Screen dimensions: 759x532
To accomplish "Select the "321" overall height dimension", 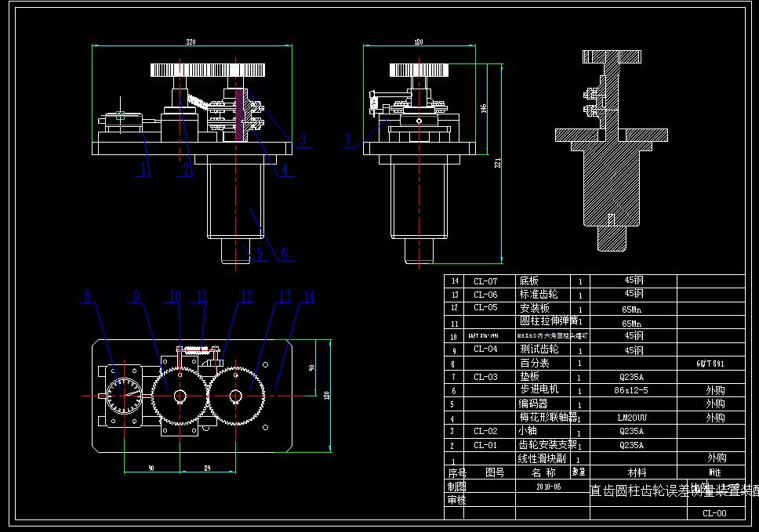I will pyautogui.click(x=498, y=163).
